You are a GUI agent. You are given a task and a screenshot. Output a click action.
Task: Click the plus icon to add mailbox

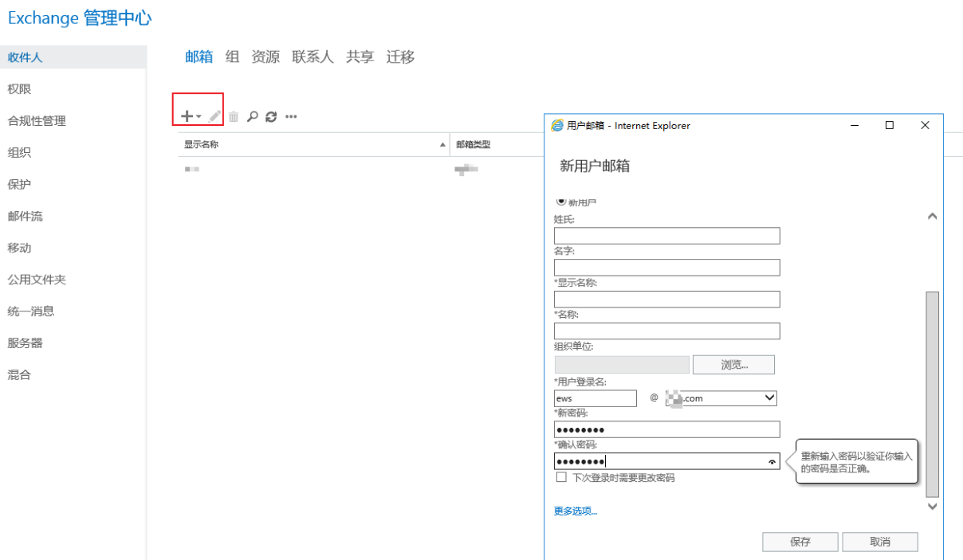point(187,116)
